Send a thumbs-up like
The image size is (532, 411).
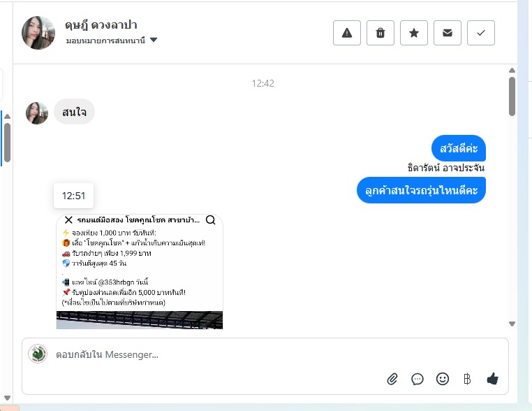coord(492,378)
